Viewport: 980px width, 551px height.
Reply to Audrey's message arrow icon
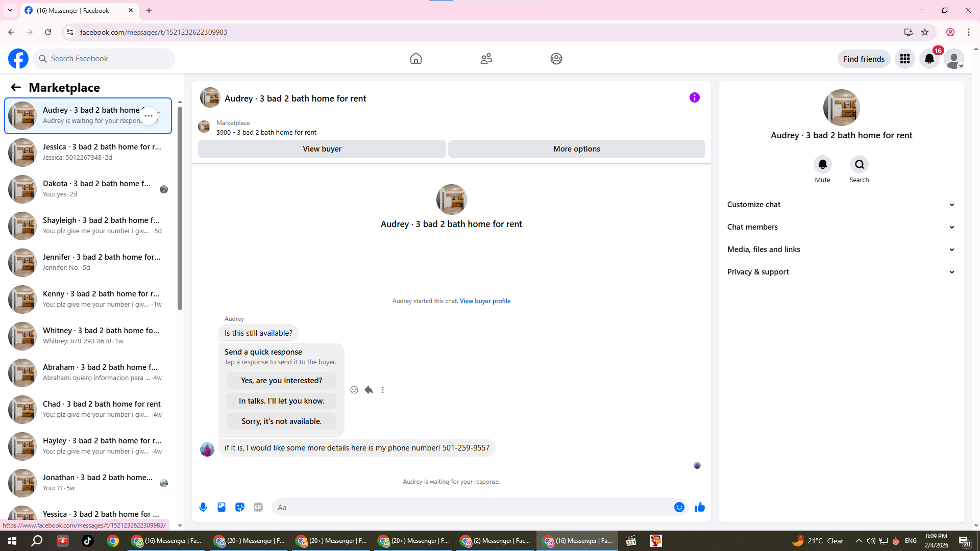pos(369,390)
